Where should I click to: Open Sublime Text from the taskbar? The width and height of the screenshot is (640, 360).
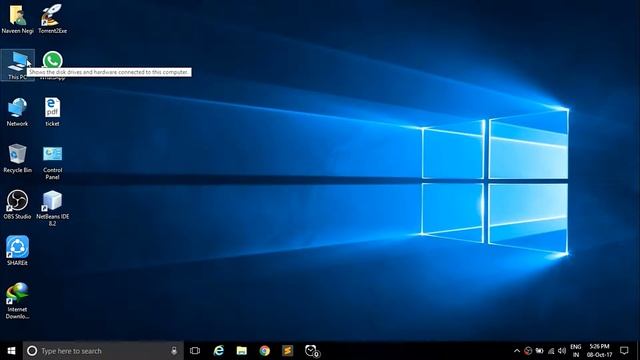(287, 351)
